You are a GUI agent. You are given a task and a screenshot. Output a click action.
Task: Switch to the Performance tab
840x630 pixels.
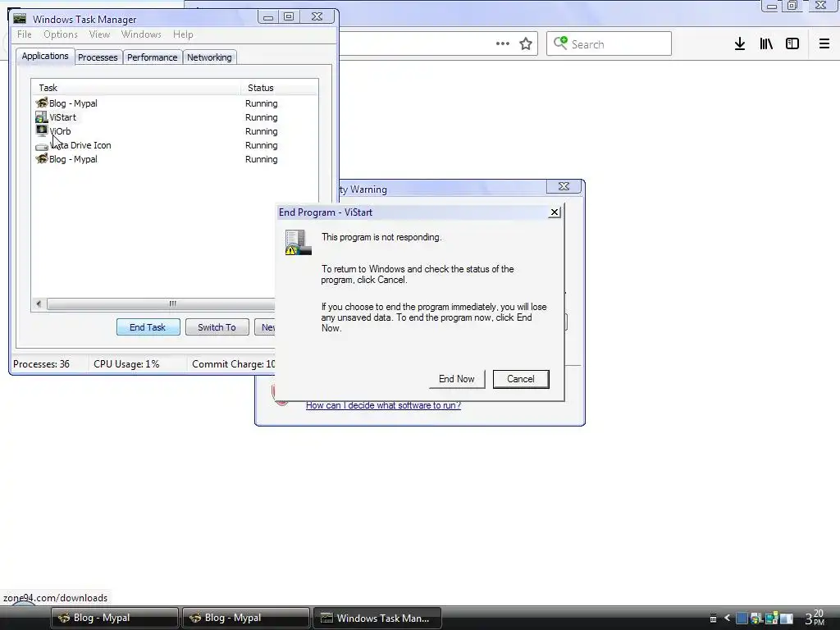click(x=152, y=57)
